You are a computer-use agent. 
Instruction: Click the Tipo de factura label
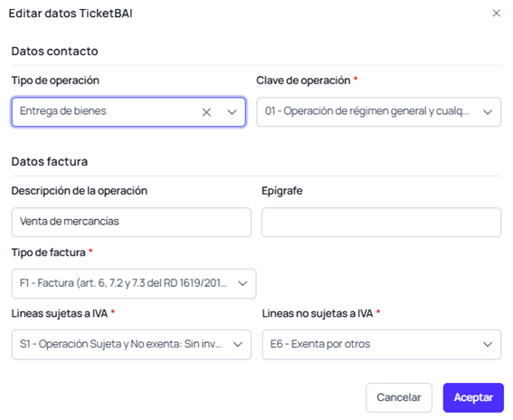(x=49, y=253)
